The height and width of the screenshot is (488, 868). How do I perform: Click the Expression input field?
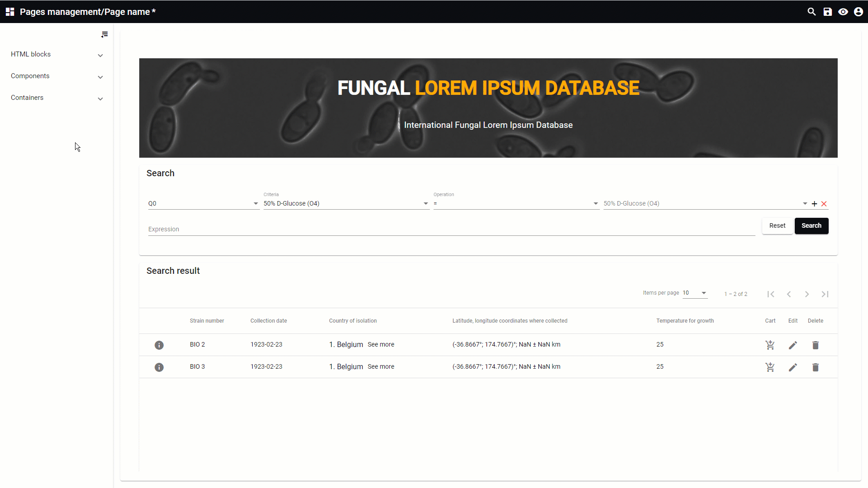click(451, 229)
